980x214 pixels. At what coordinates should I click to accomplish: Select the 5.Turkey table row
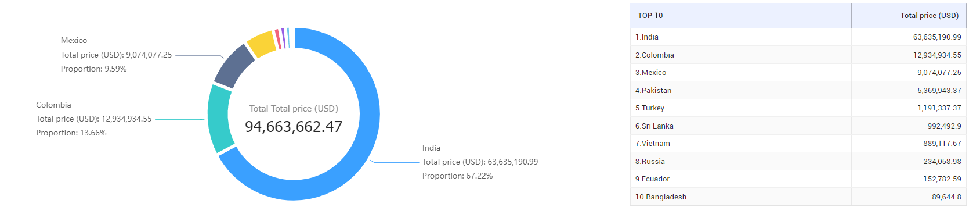pyautogui.click(x=798, y=108)
